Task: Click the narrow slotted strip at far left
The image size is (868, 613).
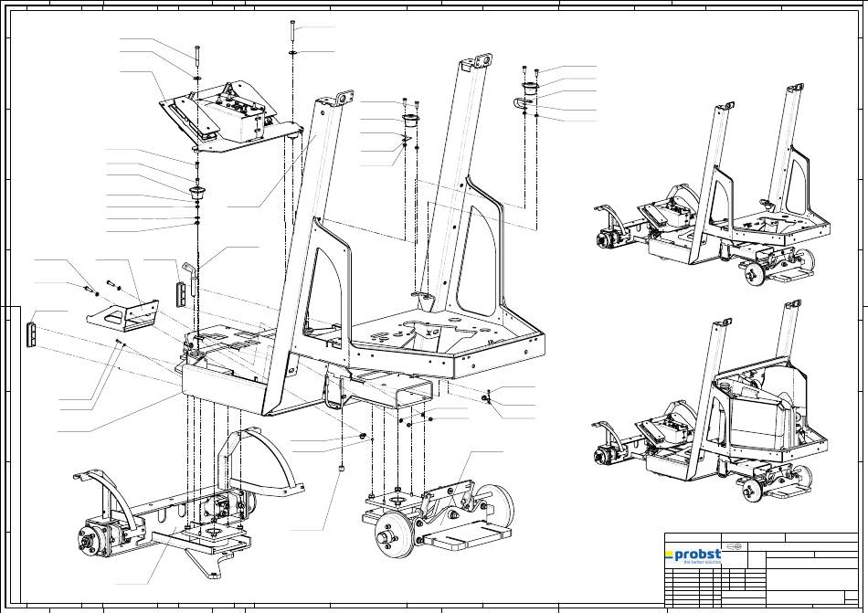Action: pyautogui.click(x=34, y=333)
